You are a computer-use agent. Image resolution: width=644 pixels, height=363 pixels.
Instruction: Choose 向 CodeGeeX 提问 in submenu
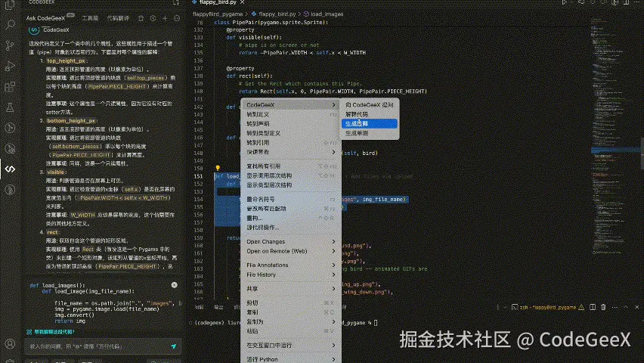point(369,105)
